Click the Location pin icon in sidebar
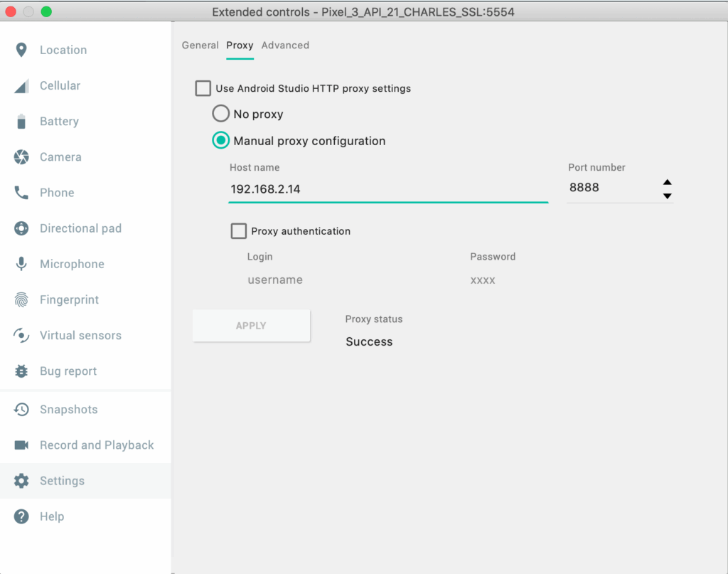 pos(21,50)
